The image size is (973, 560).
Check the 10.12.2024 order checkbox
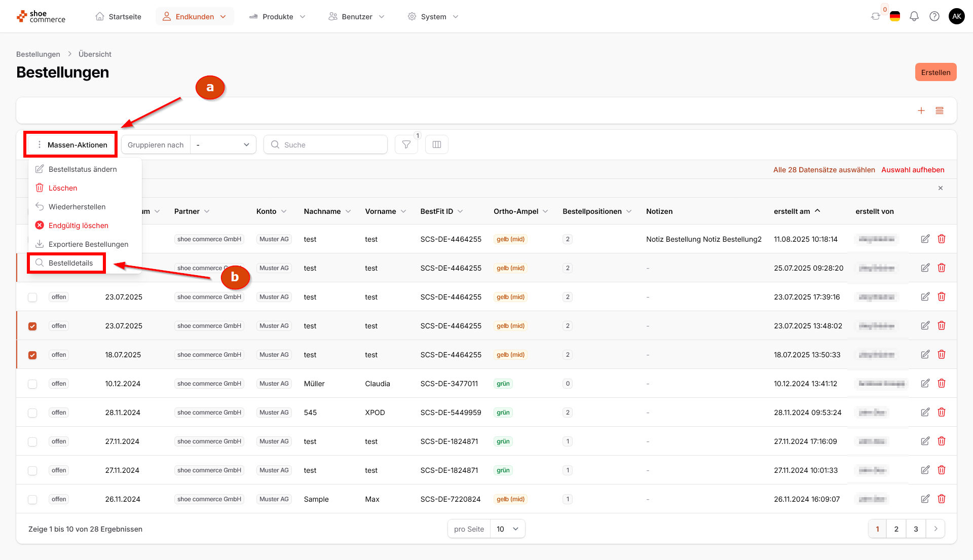point(32,384)
